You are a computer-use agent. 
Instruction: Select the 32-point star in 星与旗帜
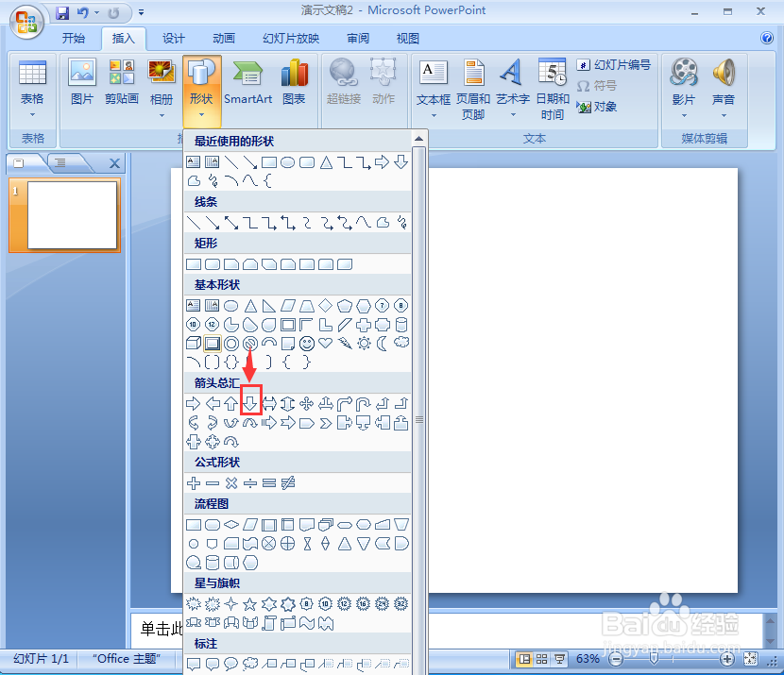(401, 604)
